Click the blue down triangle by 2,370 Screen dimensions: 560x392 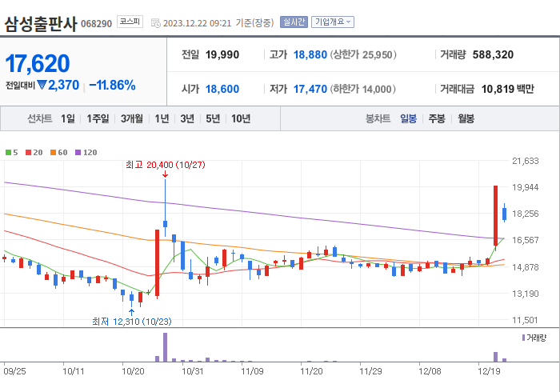42,86
